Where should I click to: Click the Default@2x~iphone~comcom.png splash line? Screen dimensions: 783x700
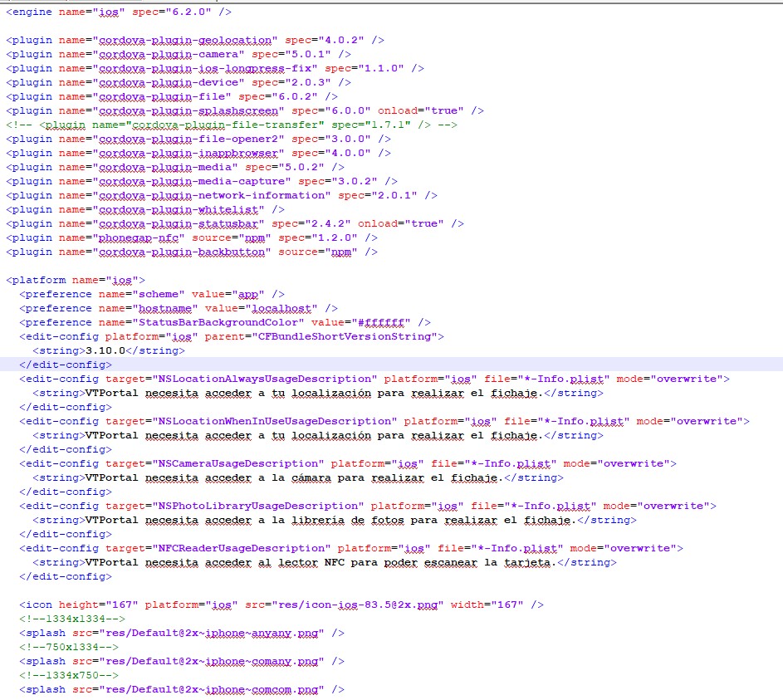click(182, 689)
